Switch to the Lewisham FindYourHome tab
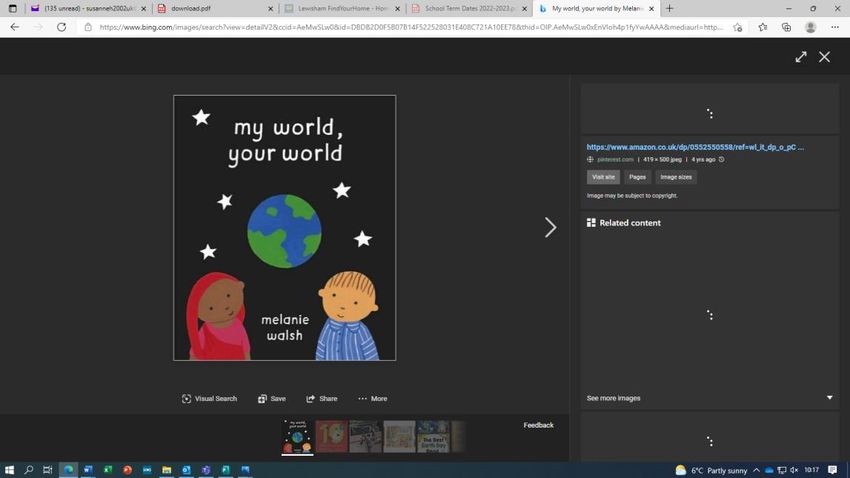This screenshot has width=850, height=478. tap(340, 9)
